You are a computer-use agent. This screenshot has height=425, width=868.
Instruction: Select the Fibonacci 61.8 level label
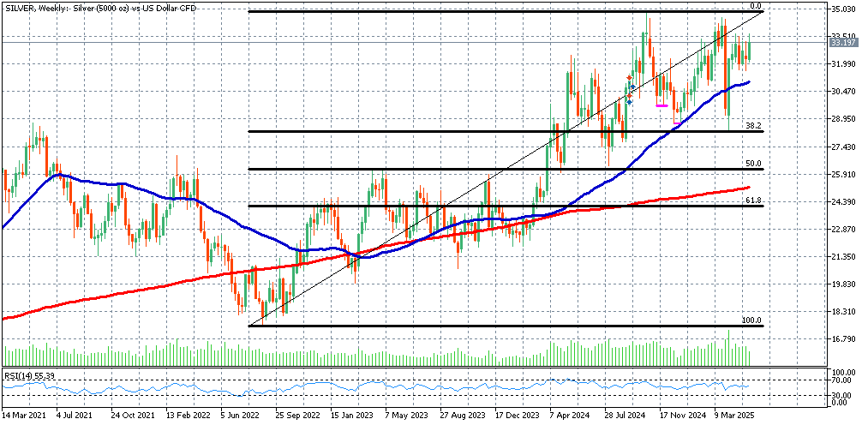(753, 200)
